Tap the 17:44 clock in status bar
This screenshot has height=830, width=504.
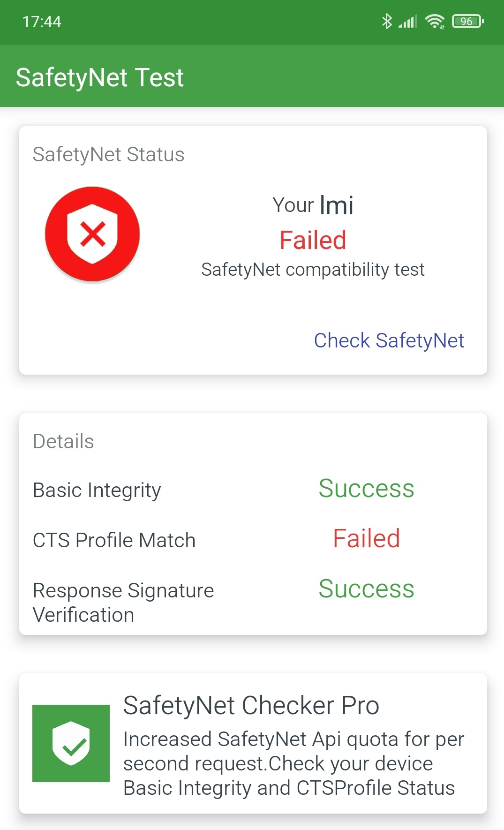point(42,22)
